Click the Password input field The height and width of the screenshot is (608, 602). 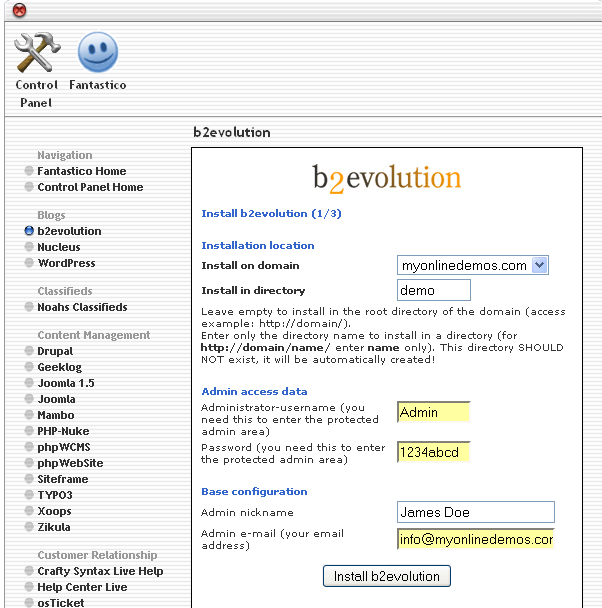(x=433, y=452)
